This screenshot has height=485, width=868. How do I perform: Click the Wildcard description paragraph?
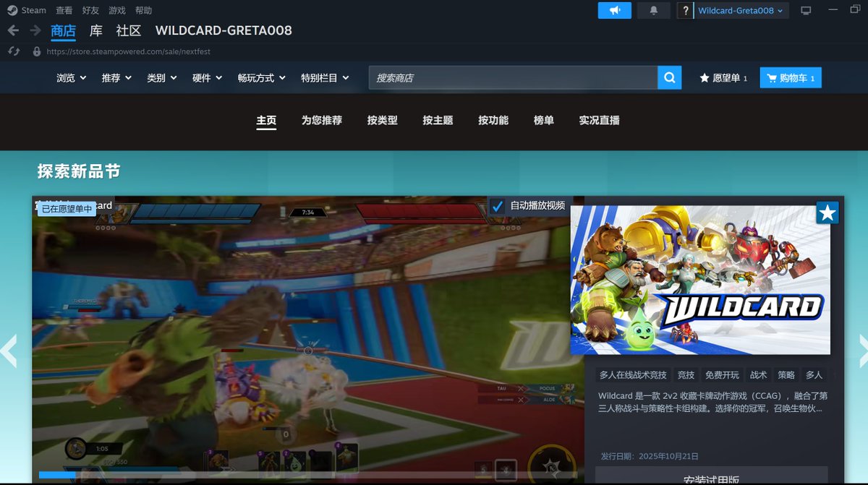tap(712, 402)
